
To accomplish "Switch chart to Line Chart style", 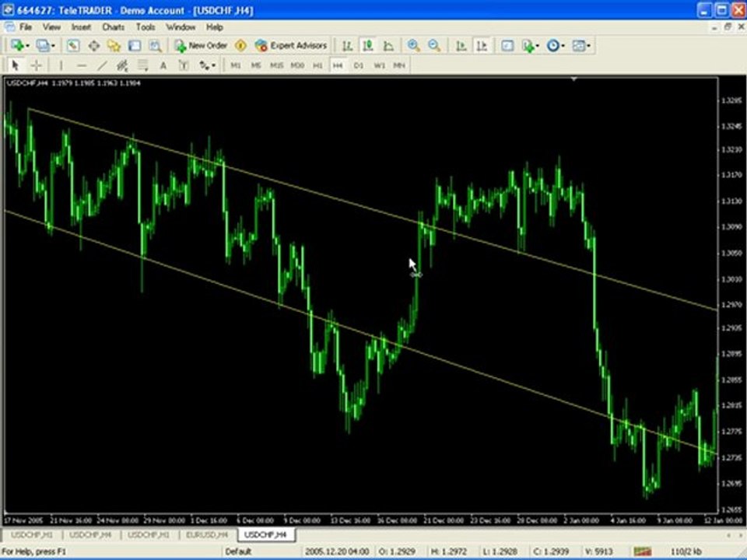I will pyautogui.click(x=389, y=46).
